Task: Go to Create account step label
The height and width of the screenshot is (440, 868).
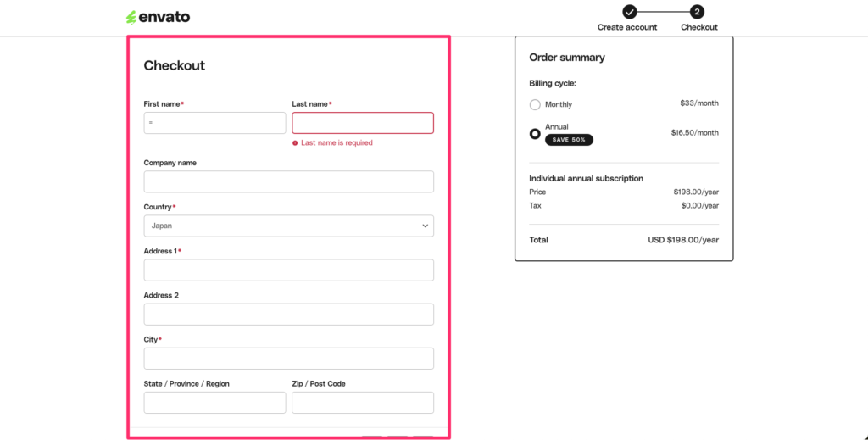Action: click(x=627, y=27)
